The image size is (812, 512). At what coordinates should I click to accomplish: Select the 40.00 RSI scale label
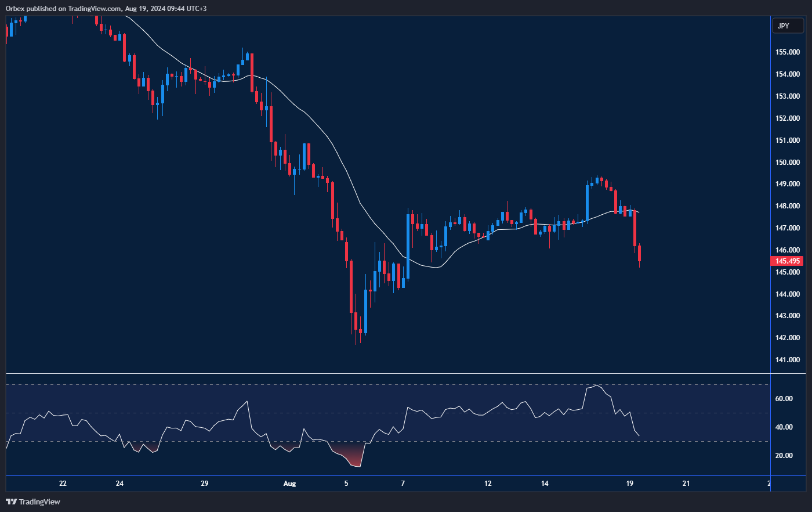784,427
